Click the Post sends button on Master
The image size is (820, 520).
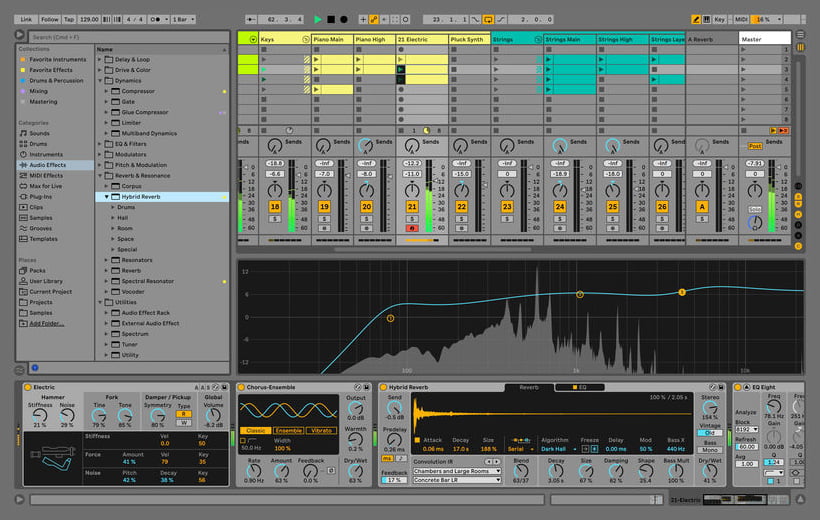pyautogui.click(x=755, y=146)
